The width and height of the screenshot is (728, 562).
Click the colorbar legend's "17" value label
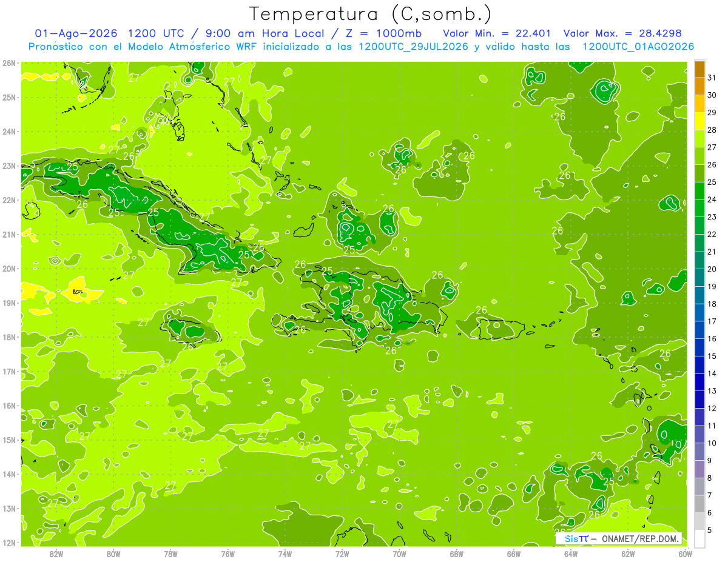coord(712,321)
